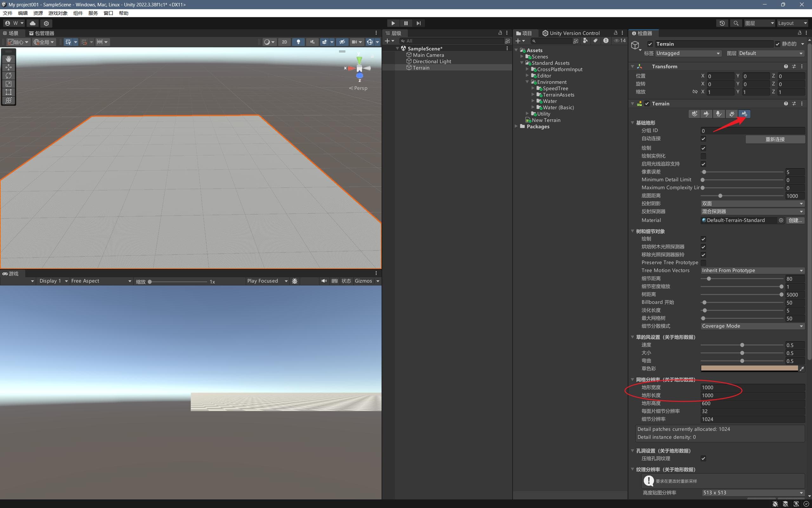Click the 状态 stats button
The width and height of the screenshot is (812, 508).
346,281
